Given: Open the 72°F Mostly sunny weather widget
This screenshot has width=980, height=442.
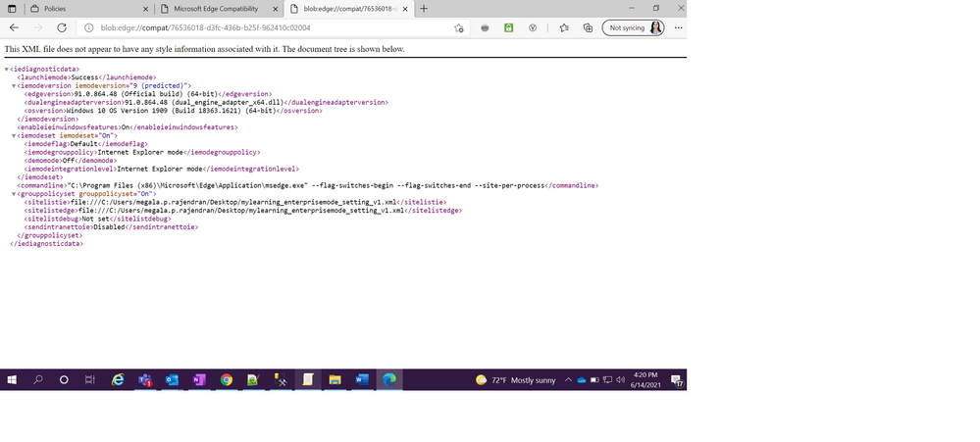Looking at the screenshot, I should point(516,379).
